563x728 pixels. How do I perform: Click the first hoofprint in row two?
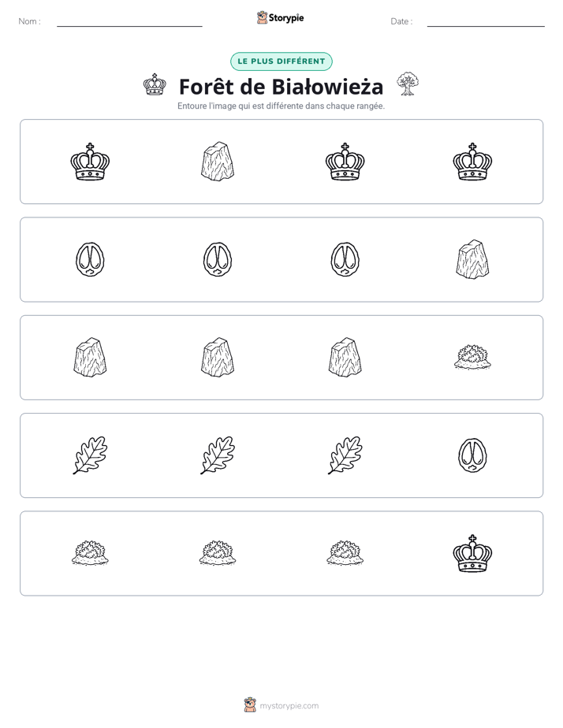click(90, 259)
